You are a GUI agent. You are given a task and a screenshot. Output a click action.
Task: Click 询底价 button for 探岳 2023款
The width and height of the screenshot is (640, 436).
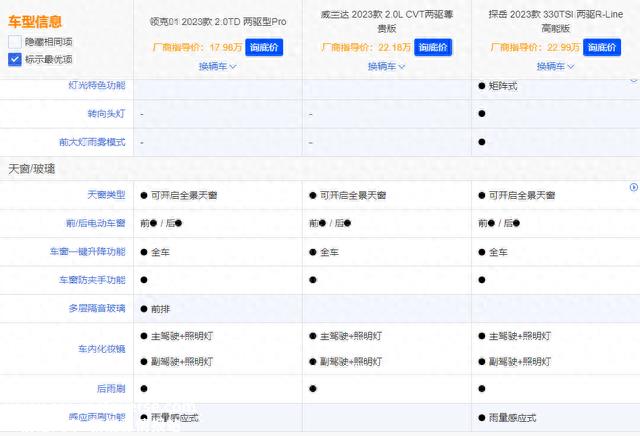click(602, 47)
